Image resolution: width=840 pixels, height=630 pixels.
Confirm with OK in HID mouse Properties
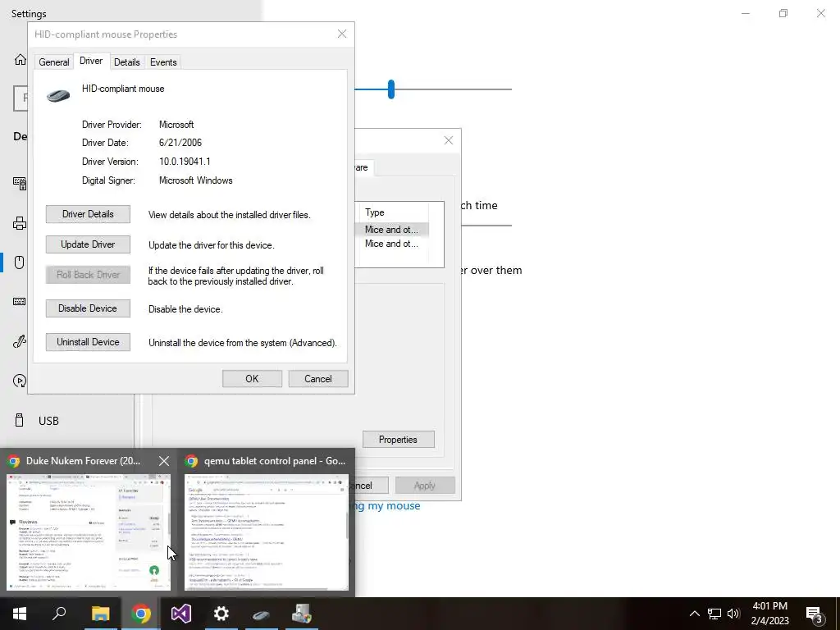click(x=252, y=379)
